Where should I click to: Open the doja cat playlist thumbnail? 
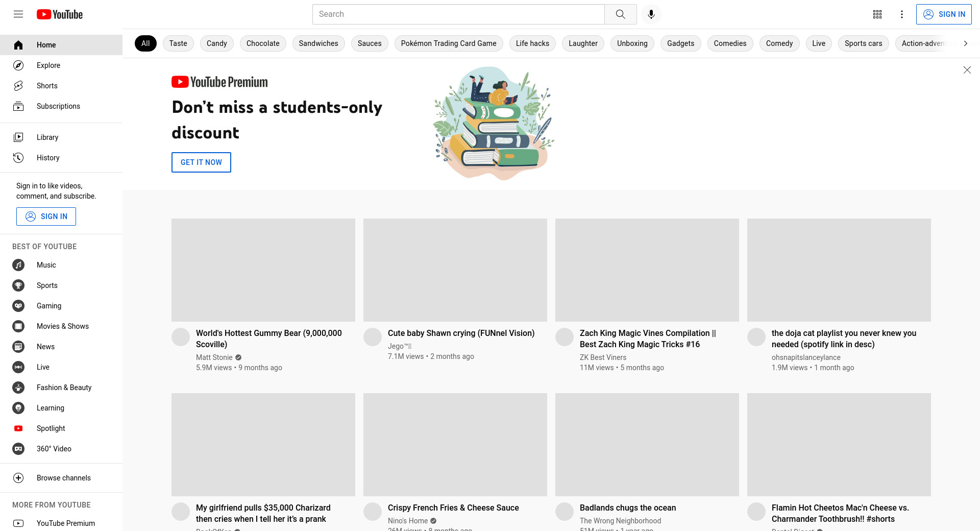tap(839, 270)
